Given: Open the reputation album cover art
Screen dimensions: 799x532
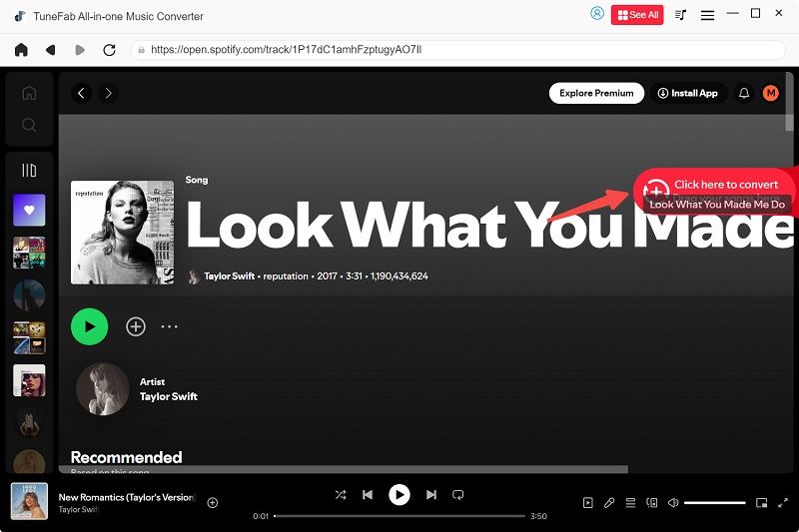Looking at the screenshot, I should (x=122, y=233).
